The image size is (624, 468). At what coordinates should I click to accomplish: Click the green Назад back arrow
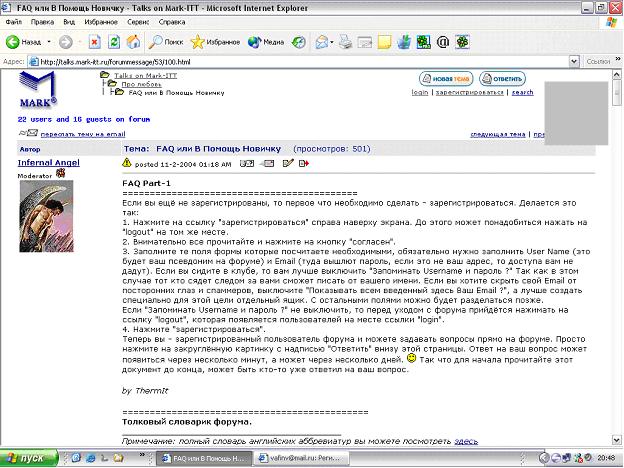point(12,42)
